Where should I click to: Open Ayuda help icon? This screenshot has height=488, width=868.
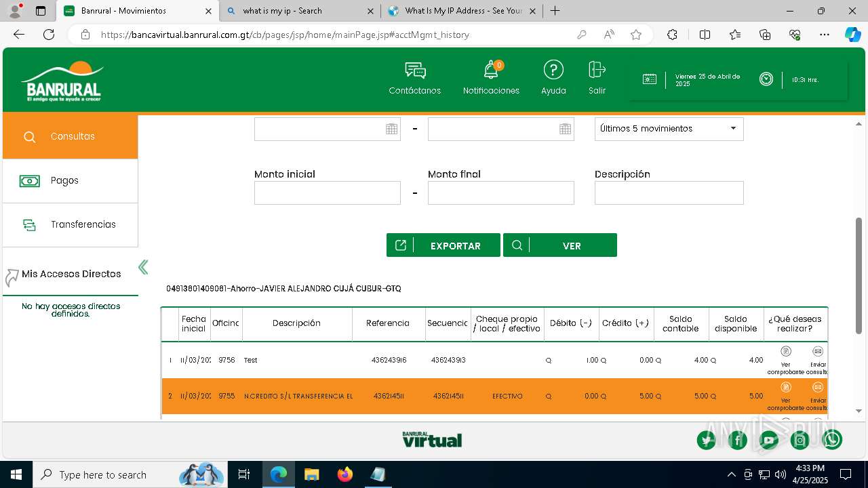(553, 70)
